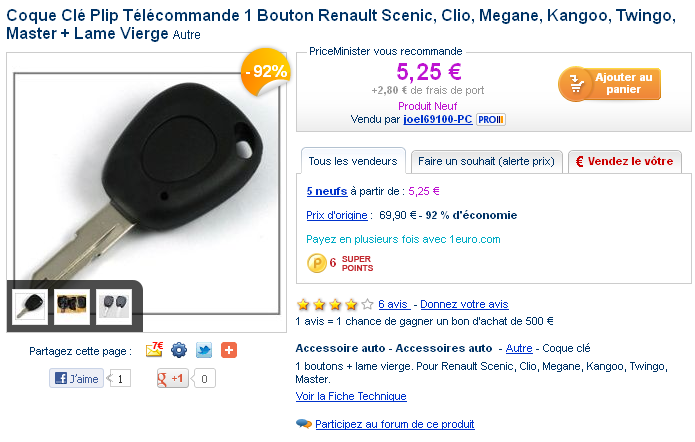Image resolution: width=695 pixels, height=442 pixels.
Task: Open Voir la Fiche Technique link
Action: click(x=351, y=396)
